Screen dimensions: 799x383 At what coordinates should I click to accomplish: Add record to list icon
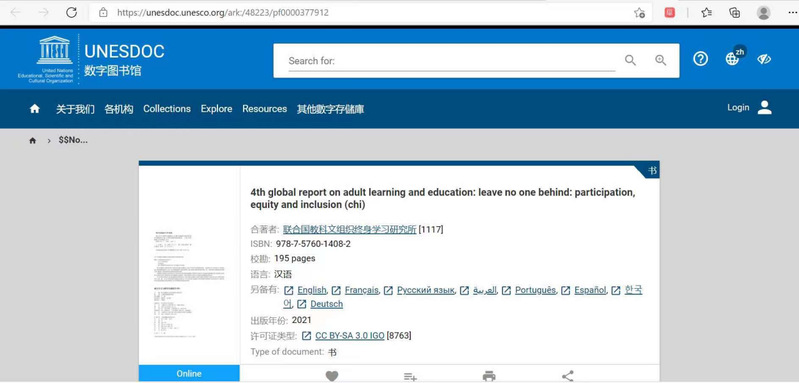410,376
